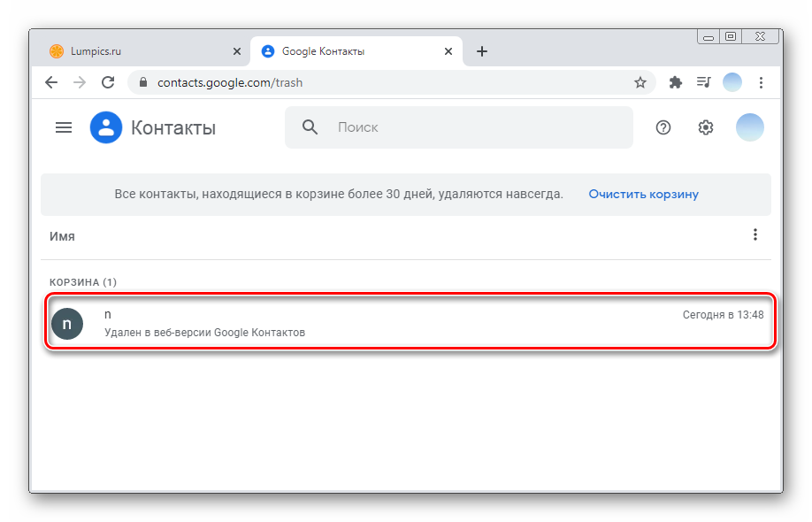Open a new browser tab
Image resolution: width=812 pixels, height=522 pixels.
click(482, 51)
